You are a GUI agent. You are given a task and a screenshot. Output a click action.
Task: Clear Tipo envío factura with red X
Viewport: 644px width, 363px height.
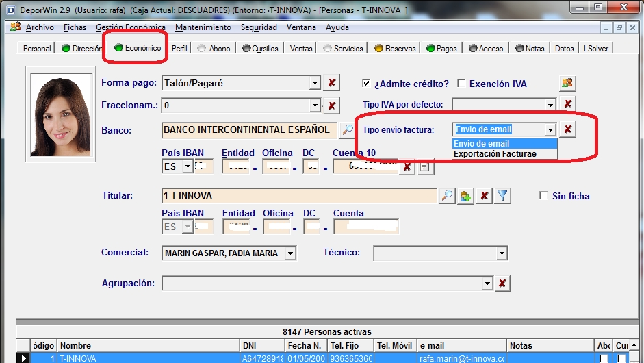pyautogui.click(x=568, y=129)
